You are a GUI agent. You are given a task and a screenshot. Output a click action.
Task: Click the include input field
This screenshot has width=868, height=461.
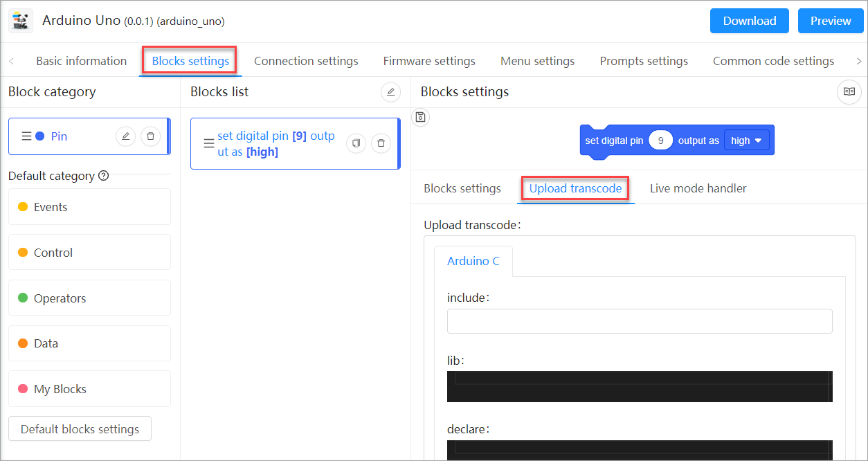pyautogui.click(x=640, y=321)
